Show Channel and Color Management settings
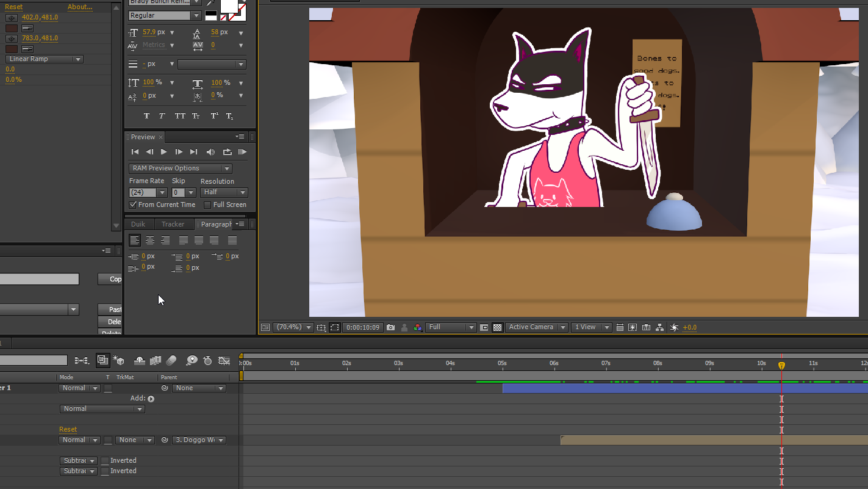The height and width of the screenshot is (489, 868). 417,327
